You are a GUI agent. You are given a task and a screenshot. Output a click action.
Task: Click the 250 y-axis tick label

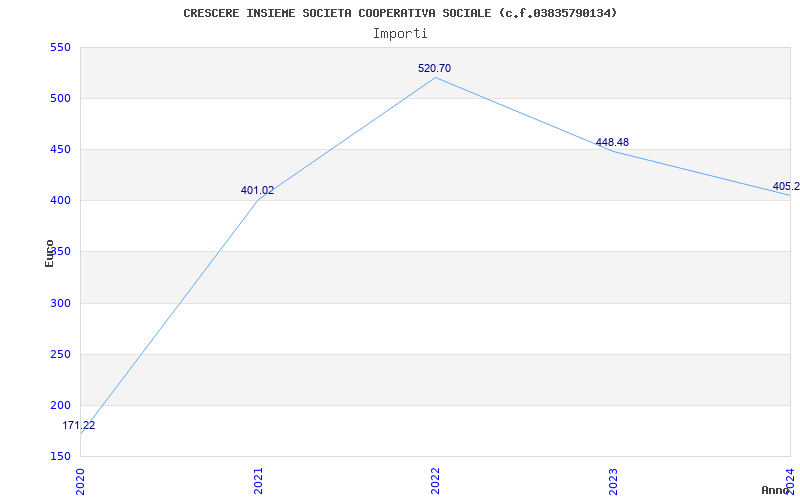60,355
